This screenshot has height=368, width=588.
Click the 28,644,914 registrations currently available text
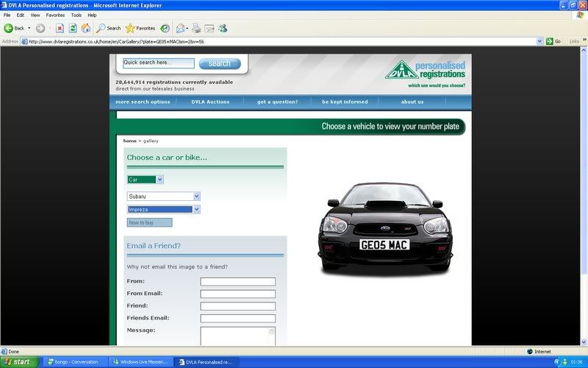[x=174, y=82]
